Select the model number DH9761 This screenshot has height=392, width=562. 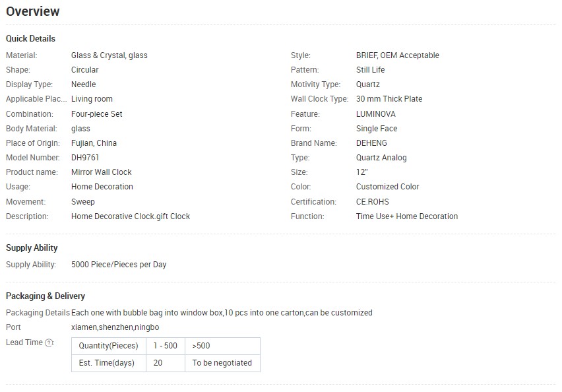[85, 158]
